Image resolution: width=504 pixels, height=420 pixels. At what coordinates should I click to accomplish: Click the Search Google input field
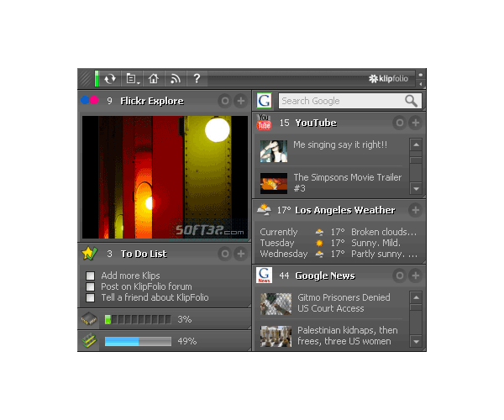[x=341, y=101]
